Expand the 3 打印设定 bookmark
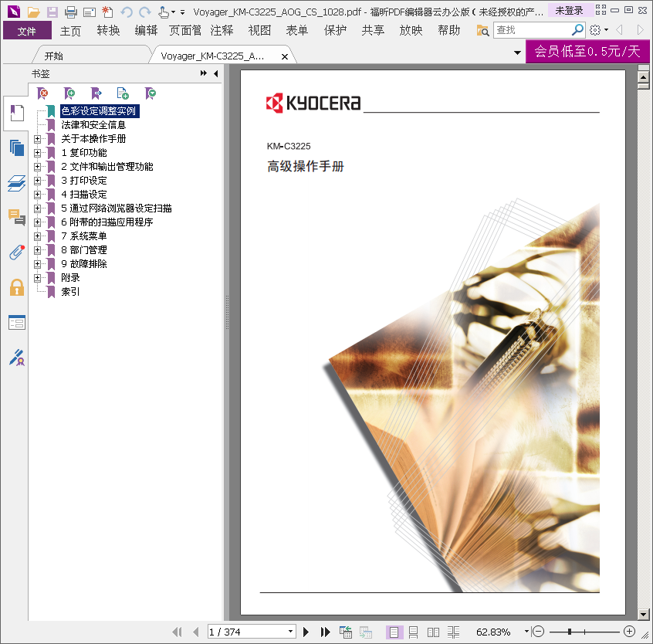This screenshot has width=653, height=644. click(x=38, y=181)
